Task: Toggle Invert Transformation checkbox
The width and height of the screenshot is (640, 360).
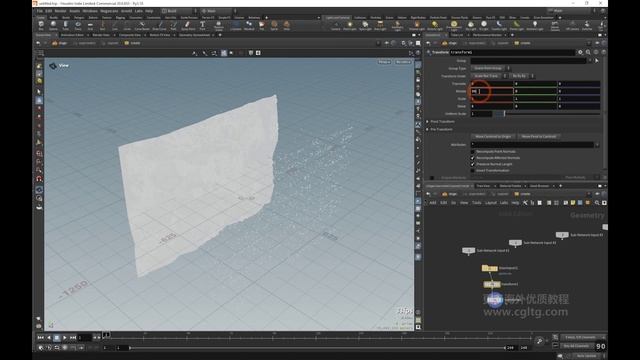Action: [x=473, y=170]
